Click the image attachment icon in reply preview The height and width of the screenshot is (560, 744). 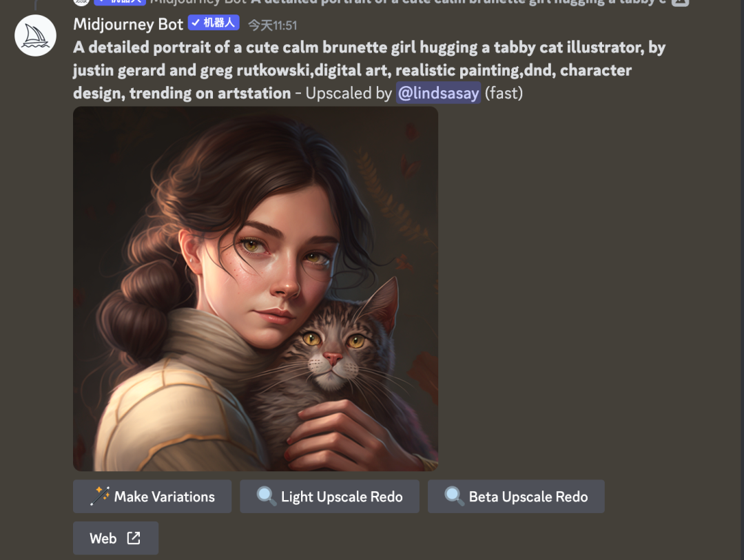pos(680,2)
